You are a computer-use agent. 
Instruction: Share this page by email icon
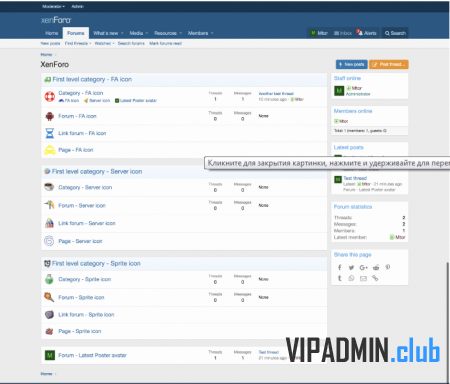pyautogui.click(x=363, y=278)
